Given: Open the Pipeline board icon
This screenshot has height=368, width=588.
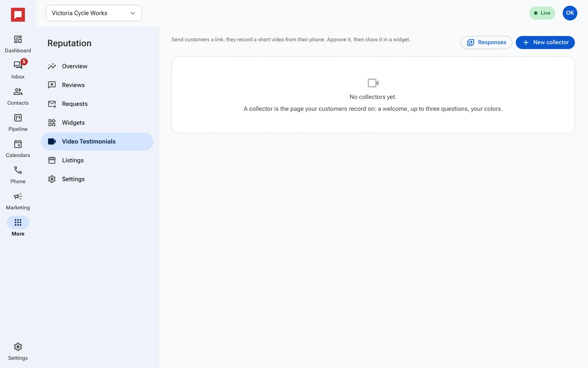Looking at the screenshot, I should [x=18, y=118].
